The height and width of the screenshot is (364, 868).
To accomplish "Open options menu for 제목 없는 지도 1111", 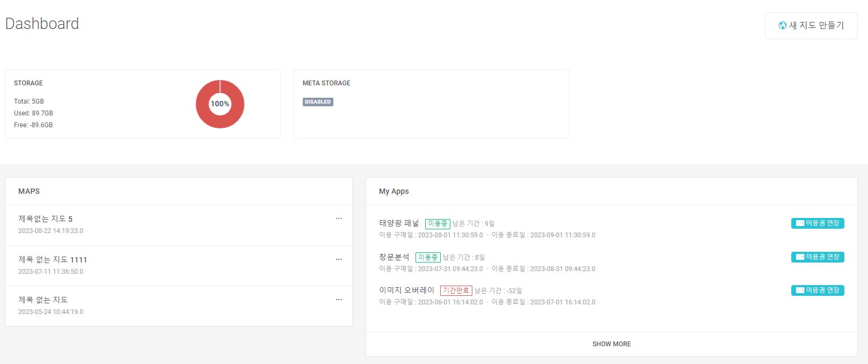I will click(x=339, y=259).
